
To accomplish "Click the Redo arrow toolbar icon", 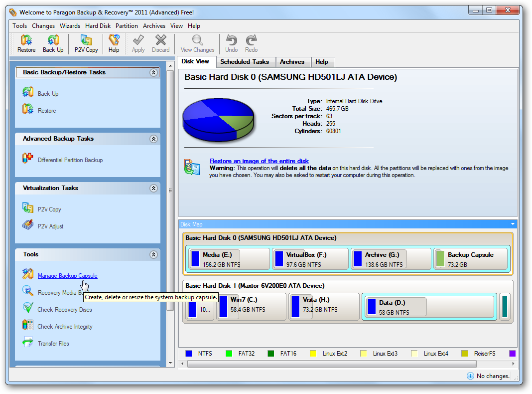I will 252,40.
